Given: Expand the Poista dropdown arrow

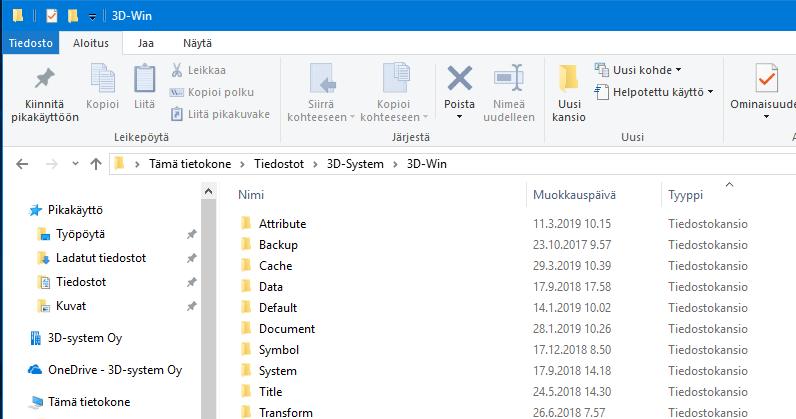Looking at the screenshot, I should tap(459, 117).
